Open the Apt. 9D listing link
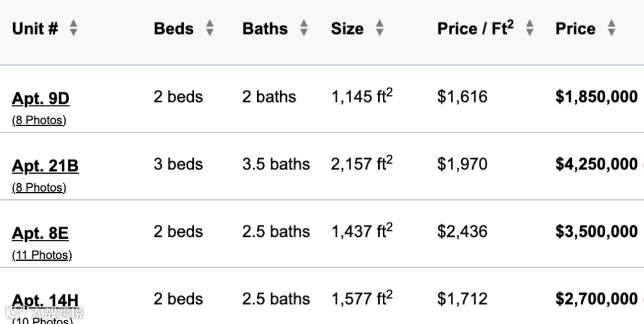 click(x=41, y=98)
